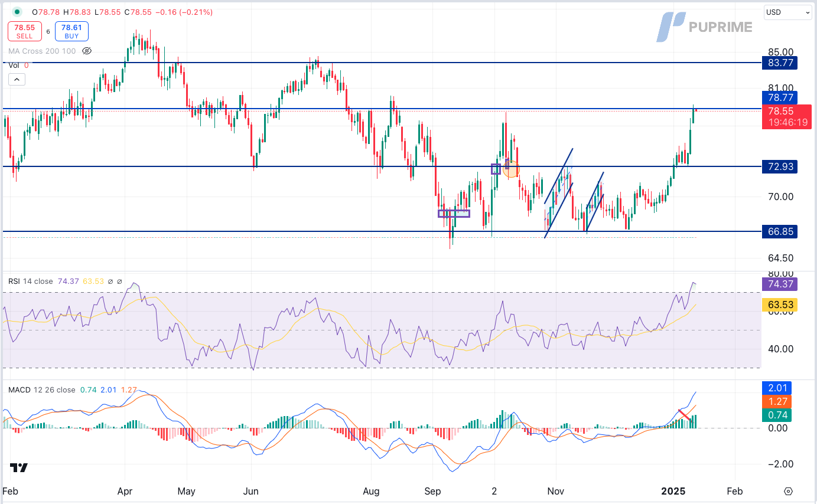This screenshot has width=817, height=504.
Task: Click the orange 1.27 MACD axis label
Action: point(777,401)
